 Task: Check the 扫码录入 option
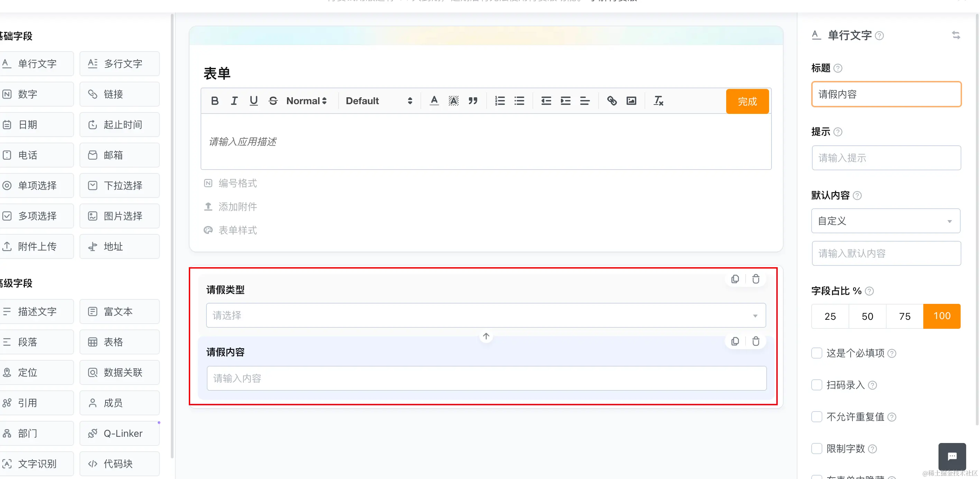817,385
